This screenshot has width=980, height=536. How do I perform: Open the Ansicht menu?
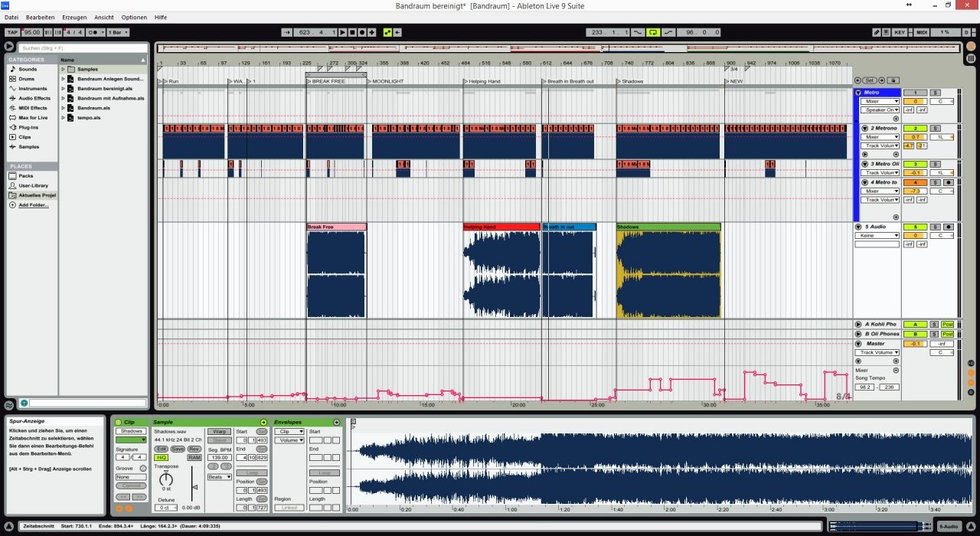point(104,17)
